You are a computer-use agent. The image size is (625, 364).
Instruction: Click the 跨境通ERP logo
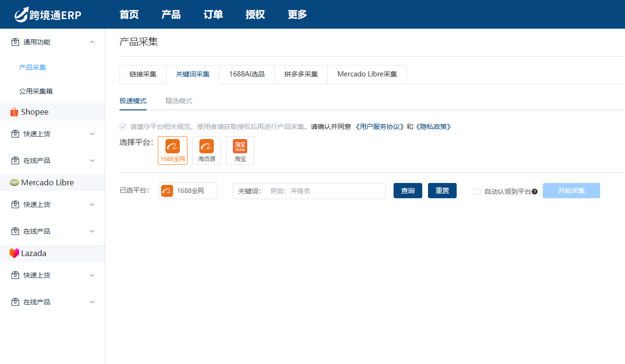(48, 15)
